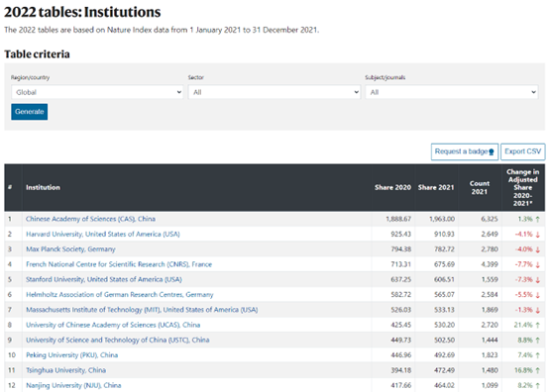Open French National Centre for Scientific Research link
Screen dimensions: 549x392
coord(119,264)
